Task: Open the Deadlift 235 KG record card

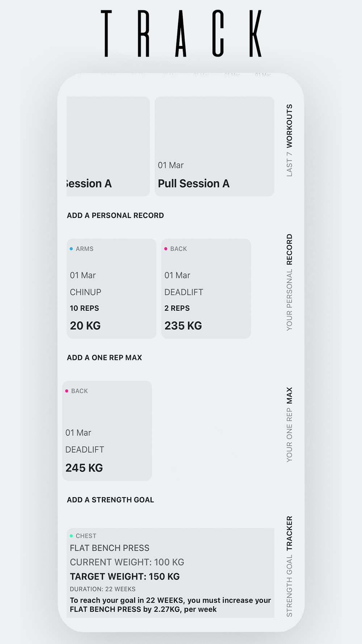Action: [206, 289]
